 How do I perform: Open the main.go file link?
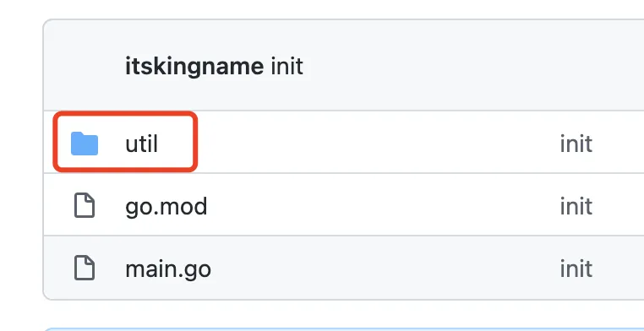(x=168, y=269)
